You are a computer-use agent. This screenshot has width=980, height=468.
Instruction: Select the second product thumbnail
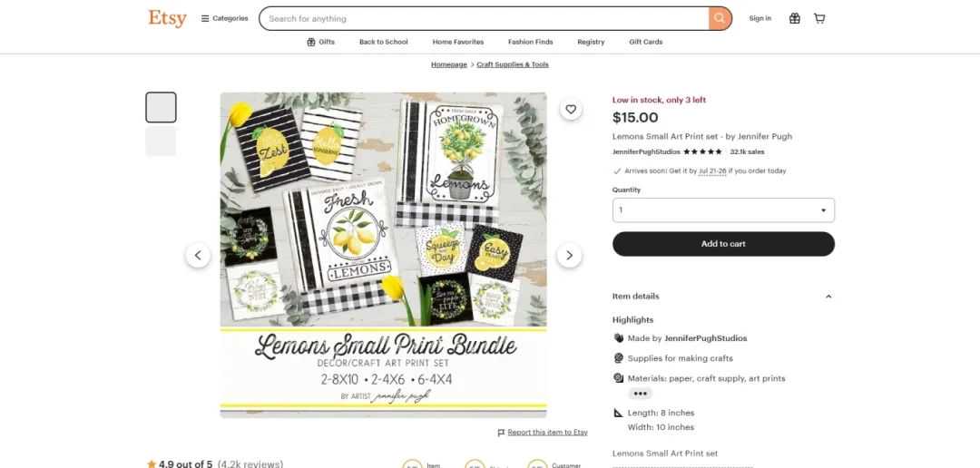coord(162,141)
